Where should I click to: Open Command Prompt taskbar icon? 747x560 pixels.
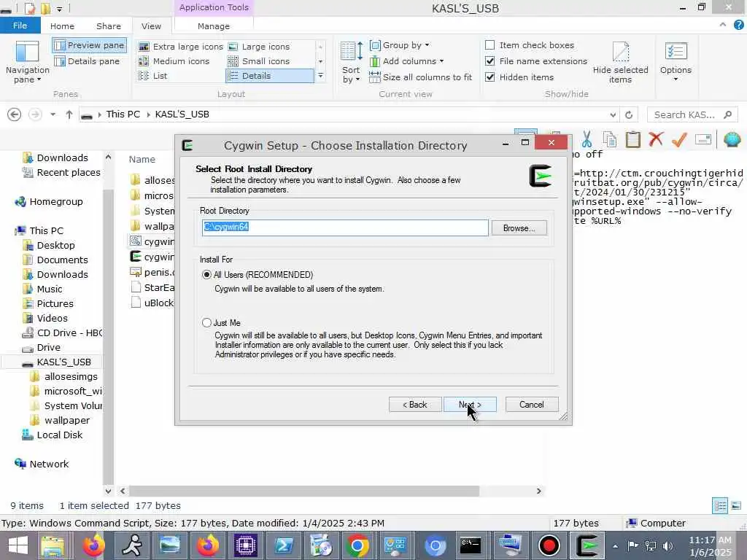(x=471, y=545)
